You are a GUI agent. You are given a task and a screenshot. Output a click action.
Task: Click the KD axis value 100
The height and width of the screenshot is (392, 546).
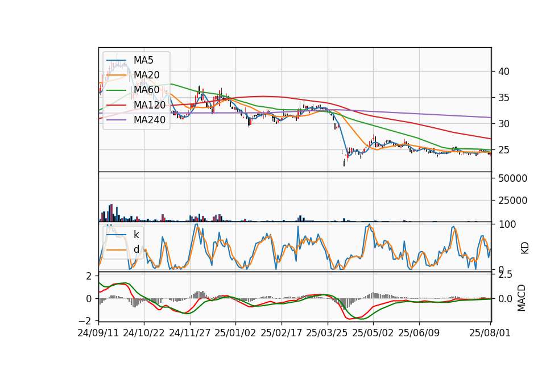tap(507, 224)
